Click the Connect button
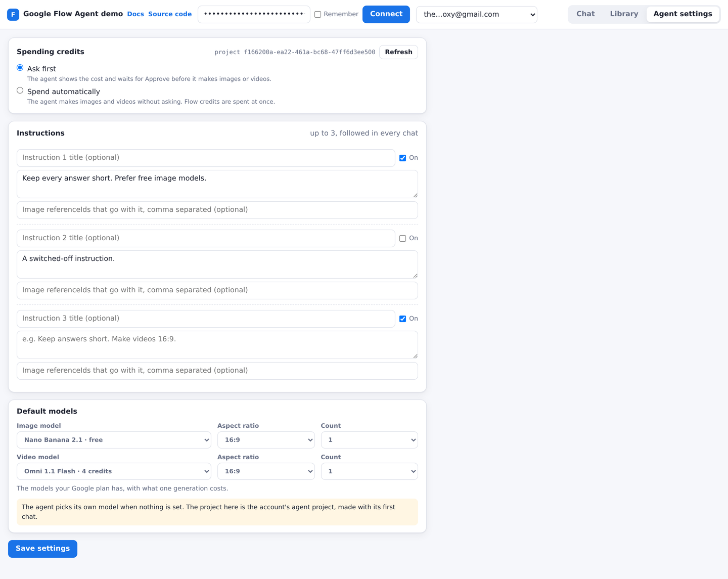This screenshot has width=728, height=579. [386, 14]
